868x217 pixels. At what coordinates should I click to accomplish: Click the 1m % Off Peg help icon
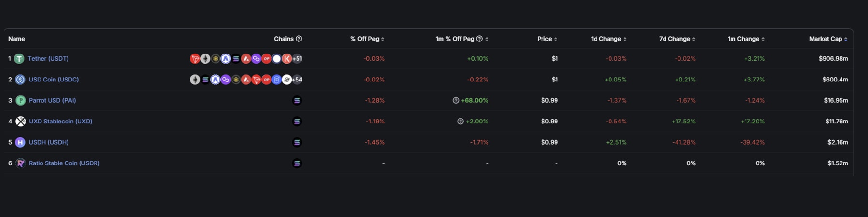(479, 39)
